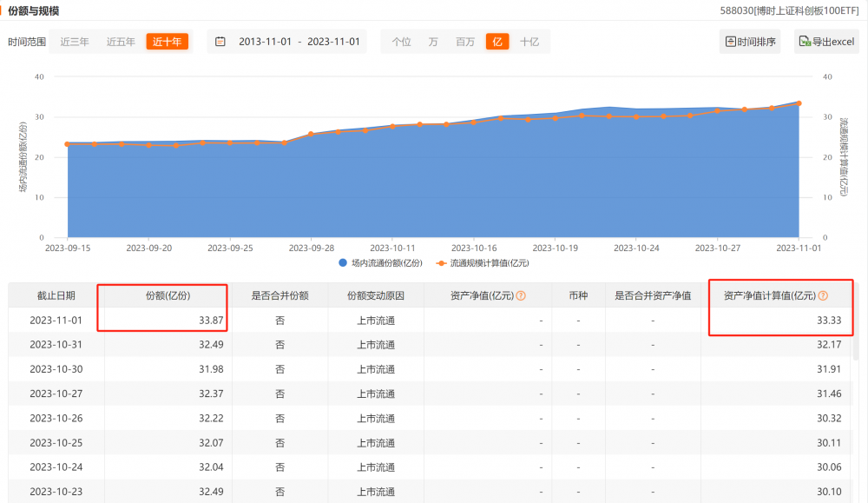
Task: Click the last orange chart point at 2023-11-01
Action: 799,103
